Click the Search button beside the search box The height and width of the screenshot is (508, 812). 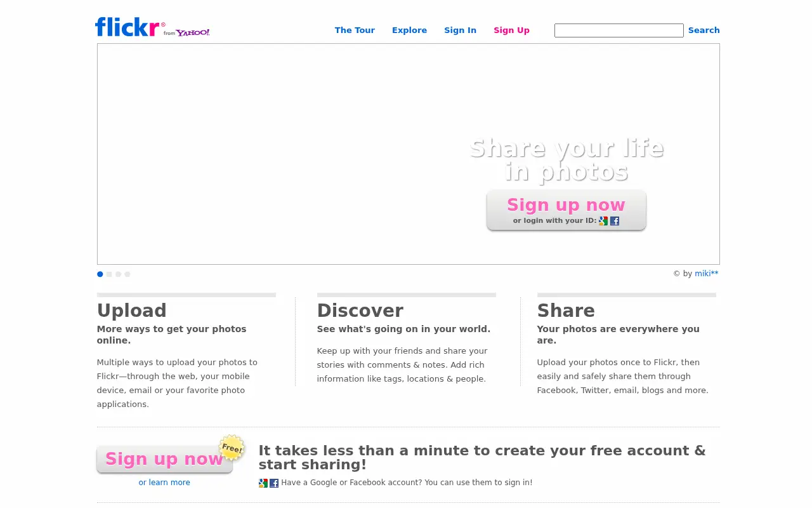pos(704,30)
